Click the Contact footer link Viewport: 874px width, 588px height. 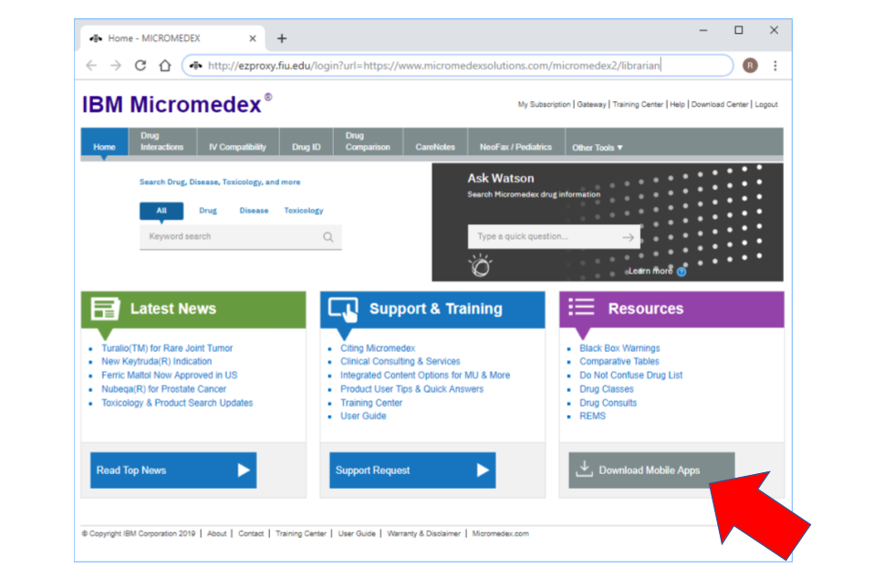coord(251,533)
